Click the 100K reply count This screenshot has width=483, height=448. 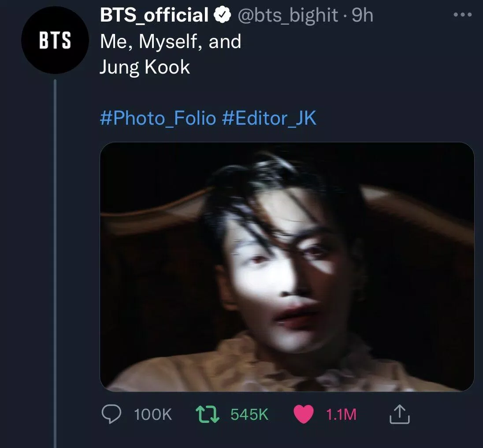[x=152, y=415]
